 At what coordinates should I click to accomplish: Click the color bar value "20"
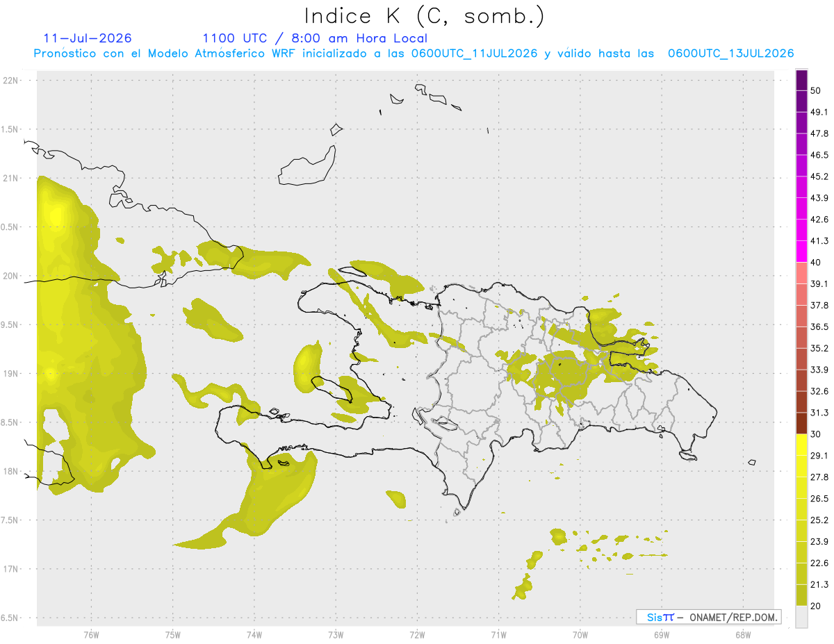pyautogui.click(x=817, y=606)
